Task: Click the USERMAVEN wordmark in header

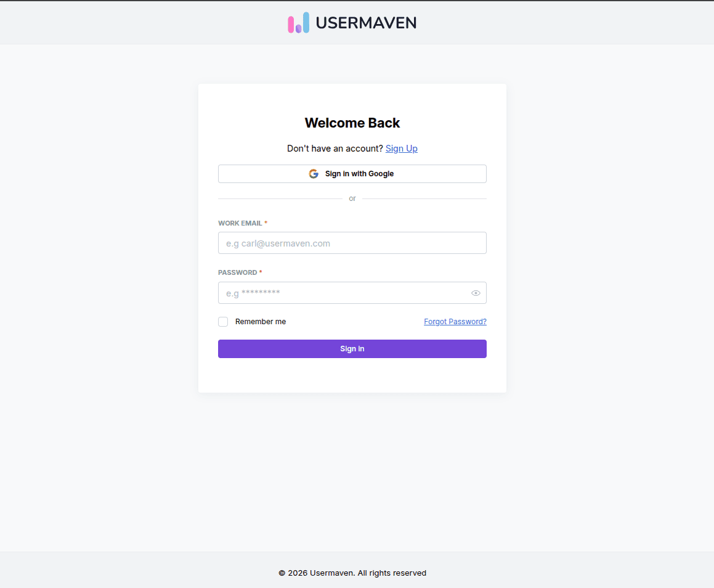Action: coord(366,23)
